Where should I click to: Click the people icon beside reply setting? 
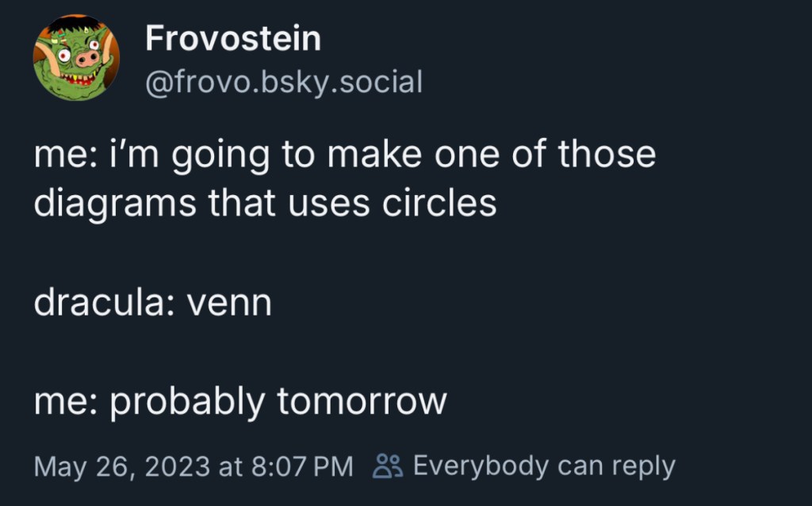[x=388, y=466]
